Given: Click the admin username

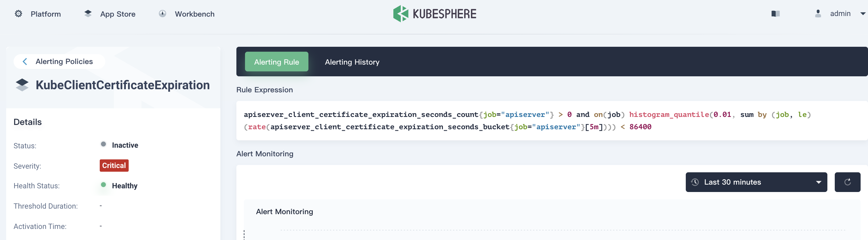Looking at the screenshot, I should (840, 14).
